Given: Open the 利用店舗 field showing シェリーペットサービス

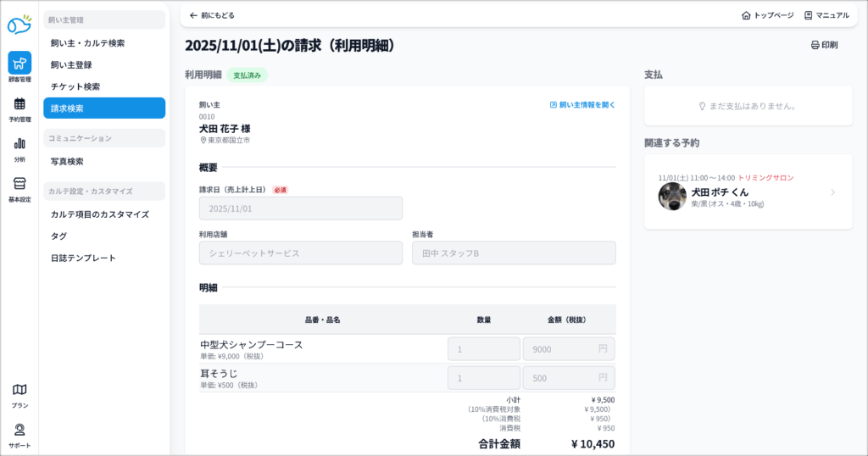Looking at the screenshot, I should pyautogui.click(x=301, y=253).
